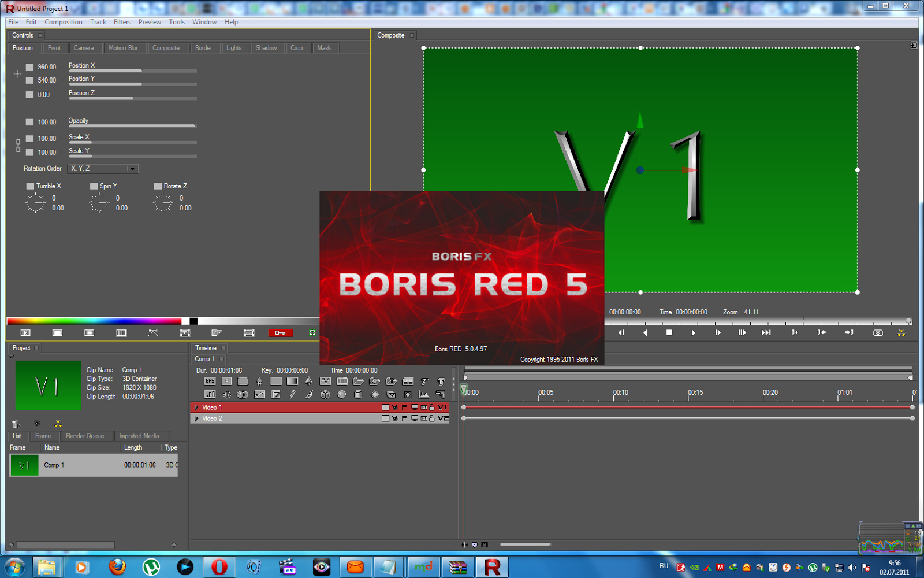Viewport: 924px width, 578px height.
Task: Click the bold 3D text T icon
Action: pos(441,381)
